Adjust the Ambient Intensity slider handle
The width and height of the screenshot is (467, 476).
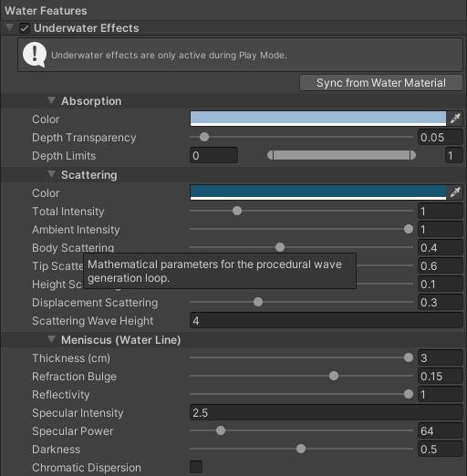(409, 229)
